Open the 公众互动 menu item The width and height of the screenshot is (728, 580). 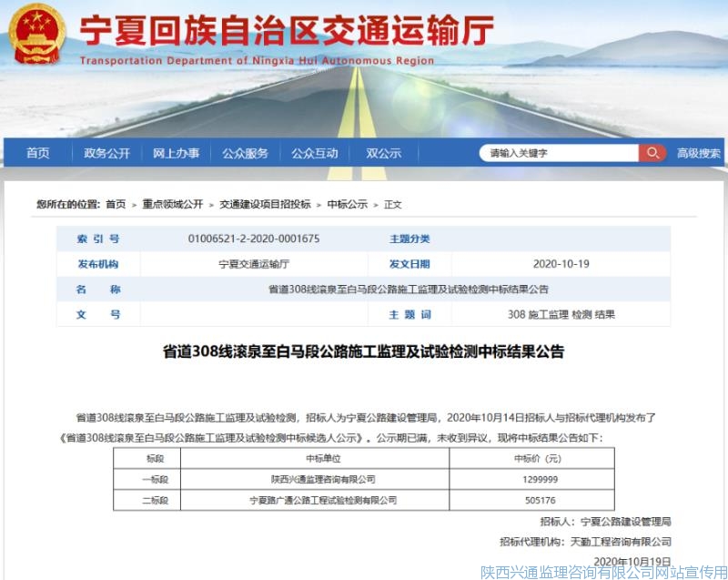314,153
